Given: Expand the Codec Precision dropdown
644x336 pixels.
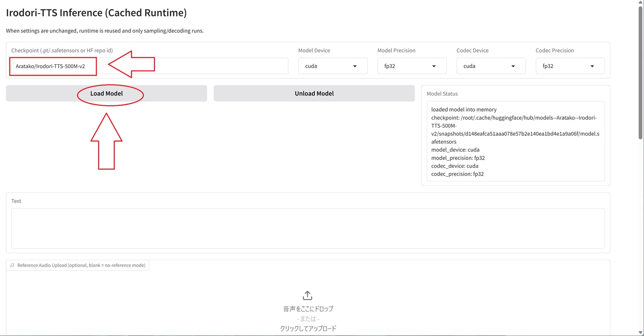Looking at the screenshot, I should pos(570,66).
